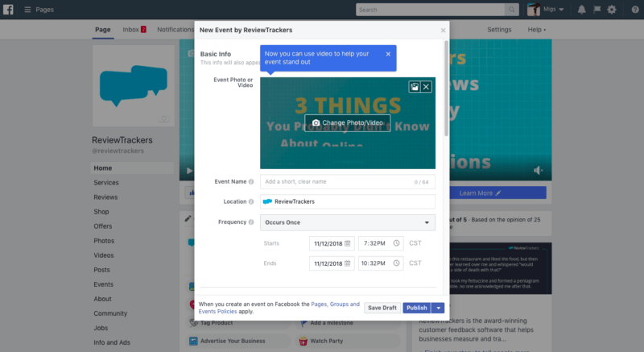Click the Location info icon
Screen dimensions: 644x352
coord(251,201)
